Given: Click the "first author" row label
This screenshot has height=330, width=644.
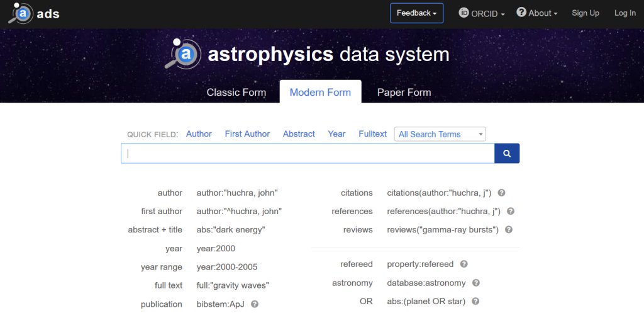Looking at the screenshot, I should coord(162,211).
